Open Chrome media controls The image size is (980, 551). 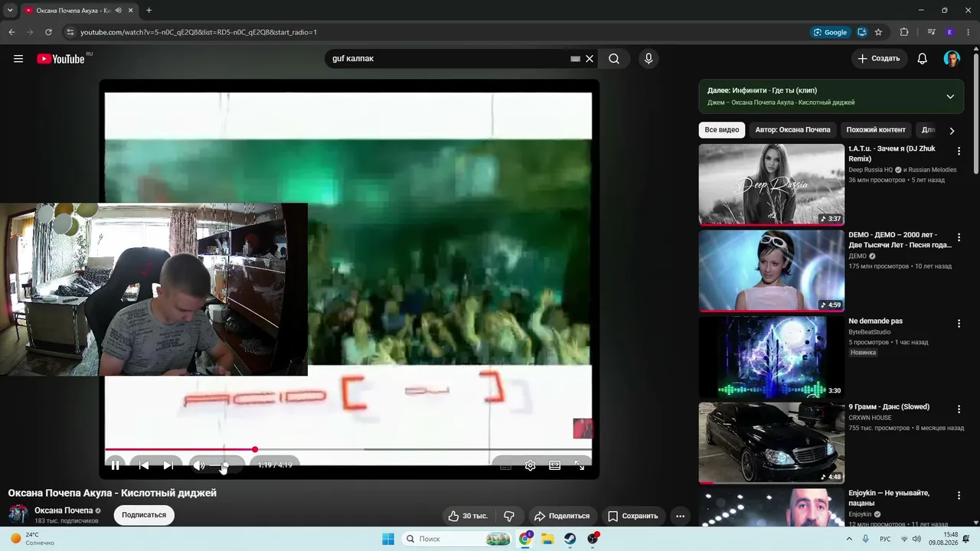[931, 32]
